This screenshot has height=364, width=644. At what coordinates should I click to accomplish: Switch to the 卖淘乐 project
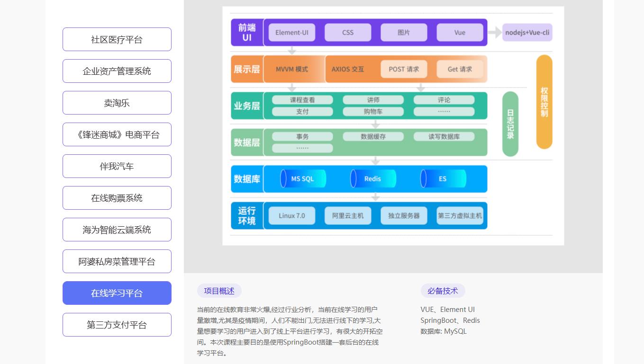coord(117,103)
